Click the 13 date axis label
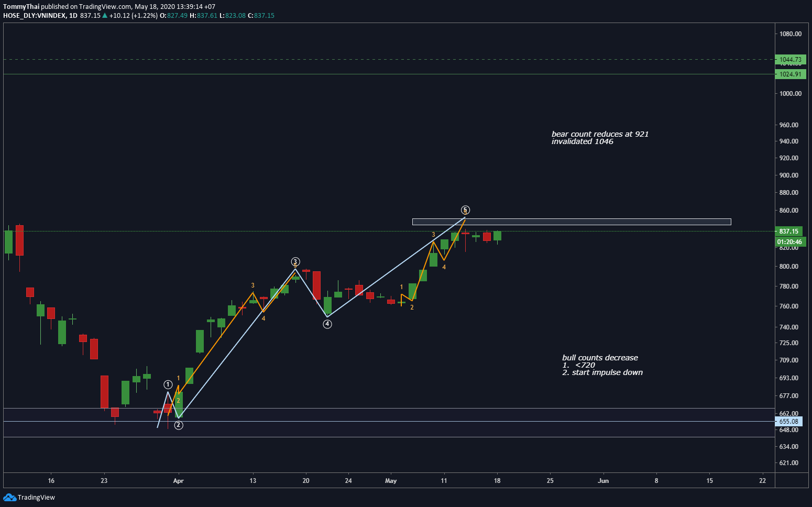Image resolution: width=812 pixels, height=507 pixels. pos(253,480)
